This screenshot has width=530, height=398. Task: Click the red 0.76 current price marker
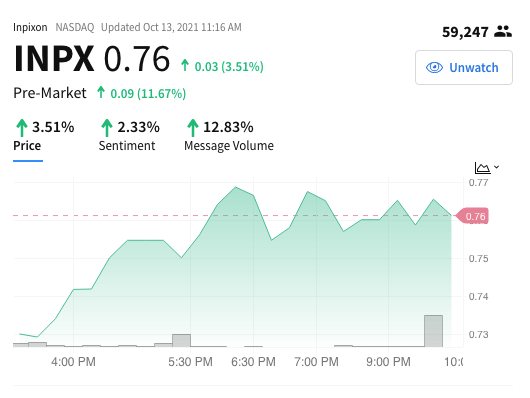pyautogui.click(x=472, y=216)
